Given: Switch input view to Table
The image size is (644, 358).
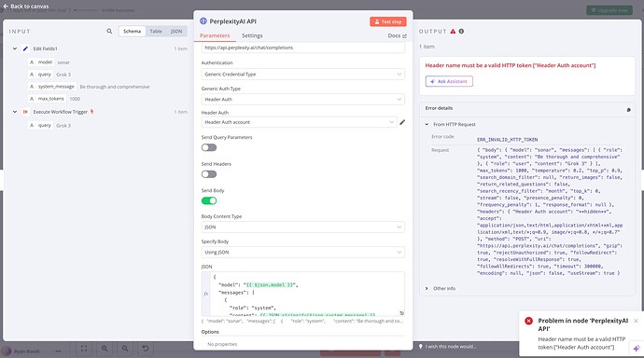Looking at the screenshot, I should click(156, 31).
